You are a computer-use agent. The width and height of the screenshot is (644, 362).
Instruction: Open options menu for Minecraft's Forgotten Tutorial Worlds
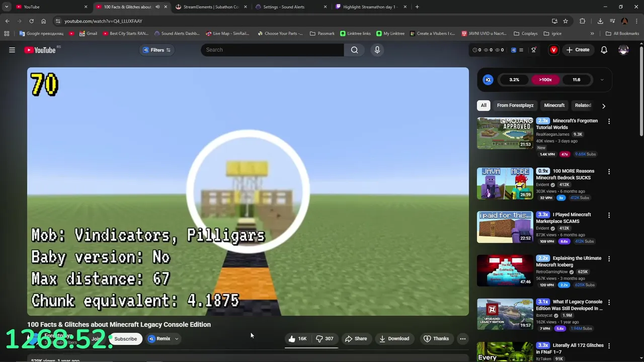609,121
